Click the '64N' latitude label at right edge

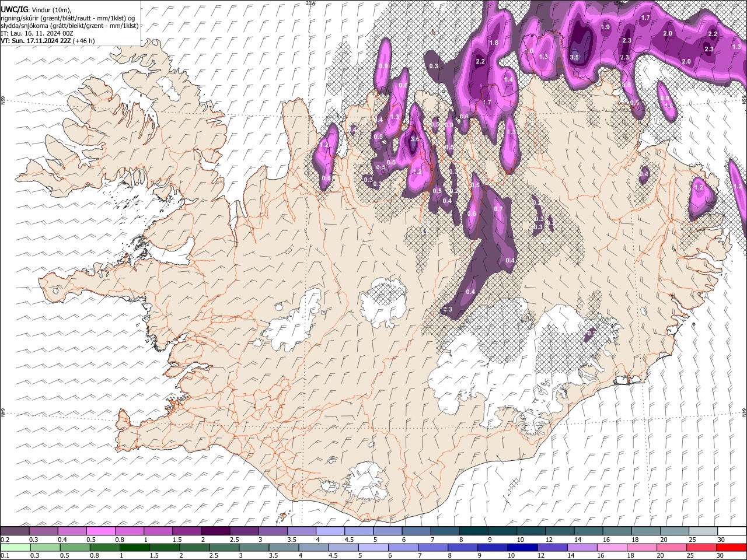click(744, 412)
